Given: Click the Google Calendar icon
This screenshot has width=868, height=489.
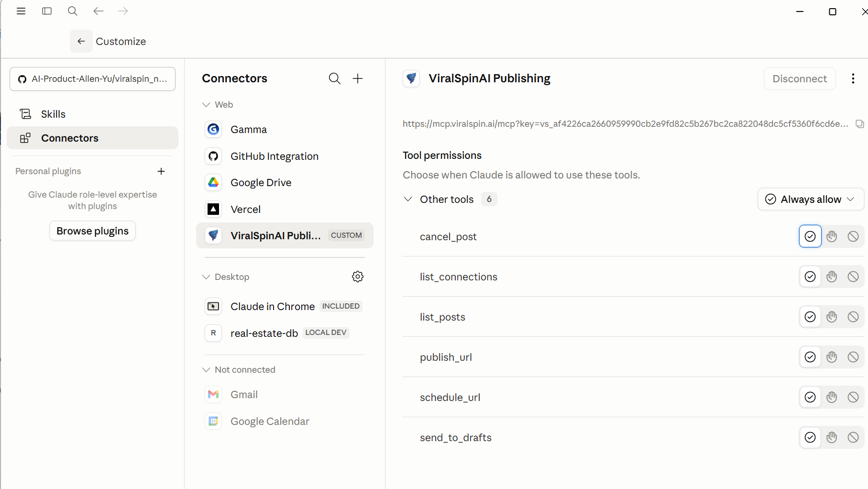Looking at the screenshot, I should [213, 421].
